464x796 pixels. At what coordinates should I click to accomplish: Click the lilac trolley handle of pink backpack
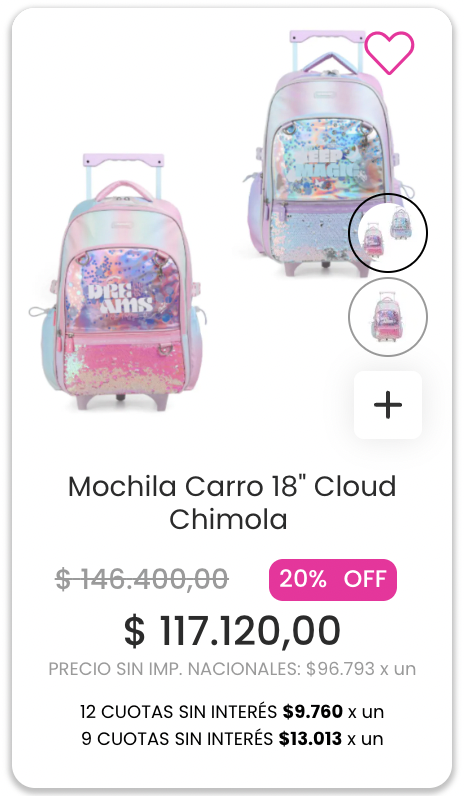[x=123, y=162]
